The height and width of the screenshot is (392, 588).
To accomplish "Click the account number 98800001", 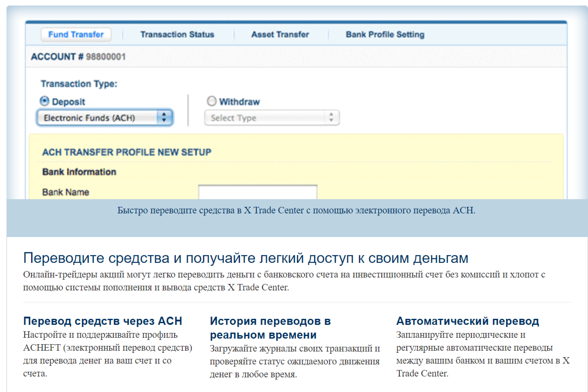I will [x=106, y=57].
